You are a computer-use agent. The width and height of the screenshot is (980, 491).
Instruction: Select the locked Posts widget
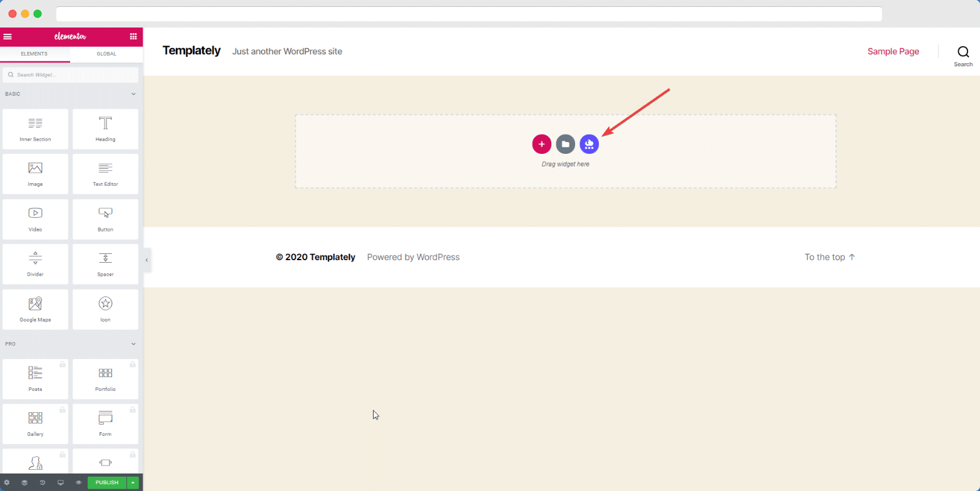[x=35, y=379]
